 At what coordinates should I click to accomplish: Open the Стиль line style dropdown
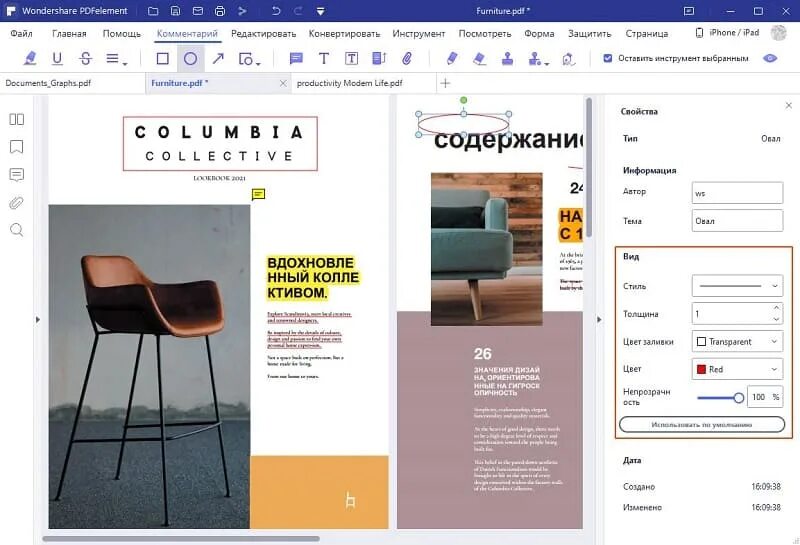[x=737, y=286]
